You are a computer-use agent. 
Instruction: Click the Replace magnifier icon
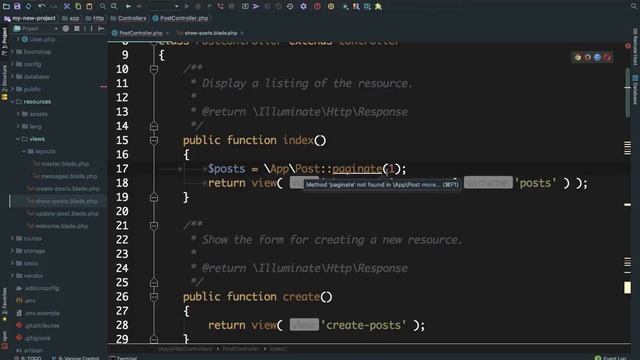[114, 6]
